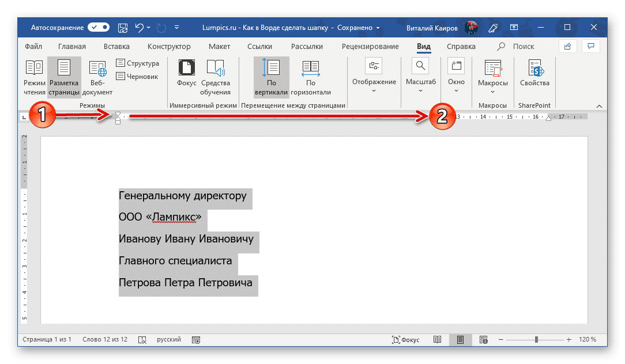The image size is (625, 364).
Task: Enable vertical page movement (По вертикали)
Action: 271,77
